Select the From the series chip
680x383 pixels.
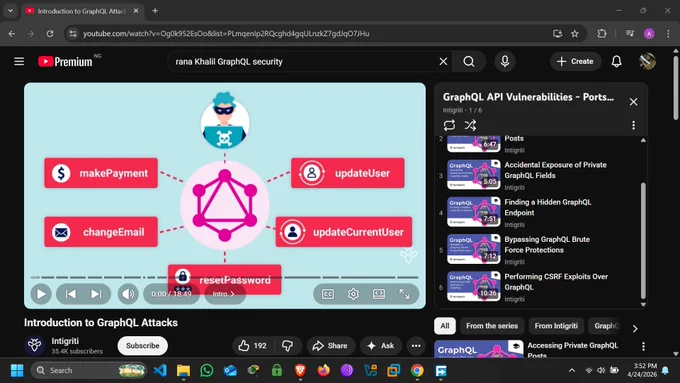click(x=492, y=326)
